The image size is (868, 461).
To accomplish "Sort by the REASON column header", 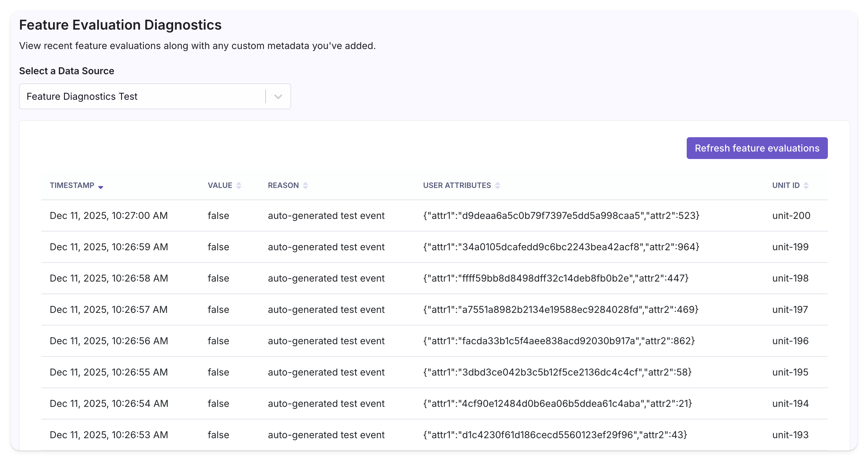I will click(283, 186).
